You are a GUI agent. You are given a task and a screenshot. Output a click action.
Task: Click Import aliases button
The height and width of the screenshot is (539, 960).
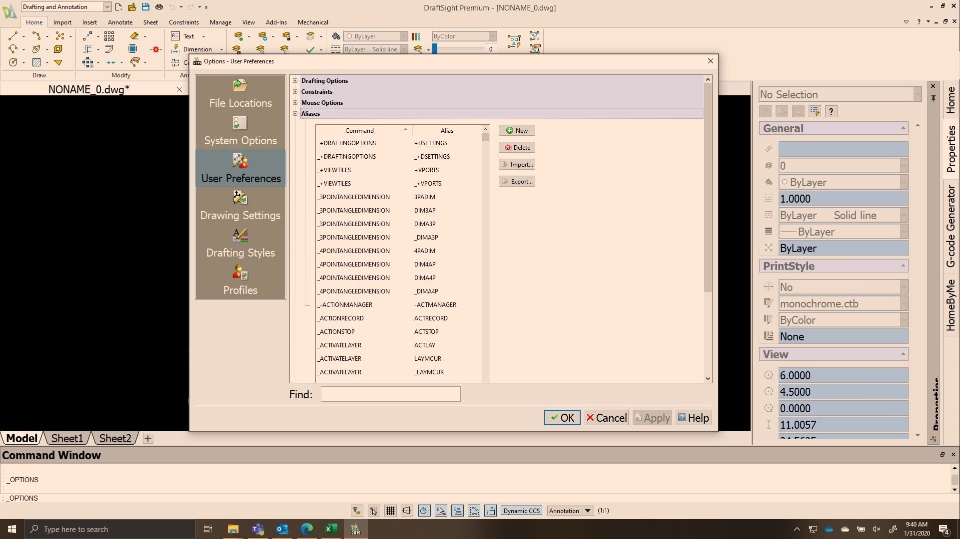tap(517, 164)
